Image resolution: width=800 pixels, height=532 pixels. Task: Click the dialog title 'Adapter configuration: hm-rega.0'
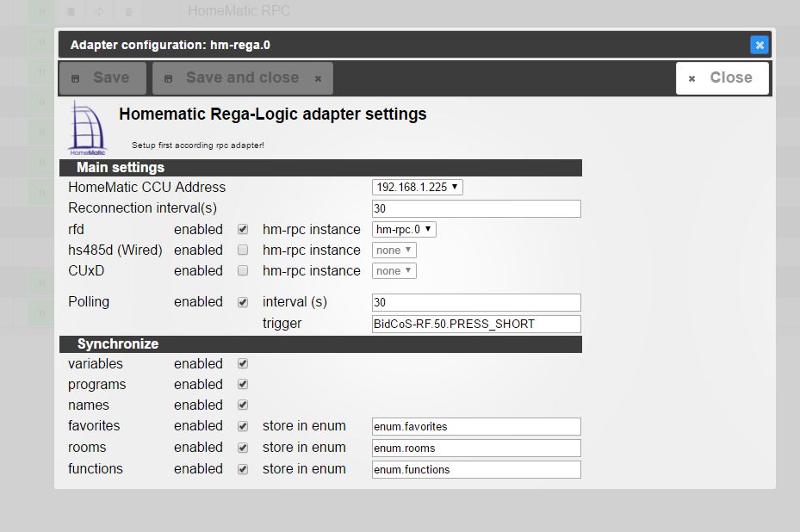(171, 45)
